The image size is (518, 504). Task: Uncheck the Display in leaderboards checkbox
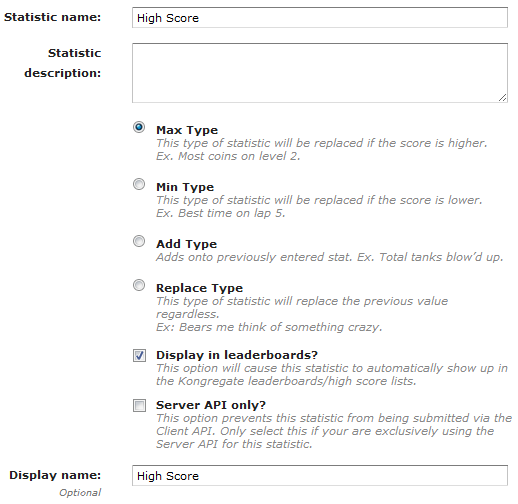click(139, 355)
